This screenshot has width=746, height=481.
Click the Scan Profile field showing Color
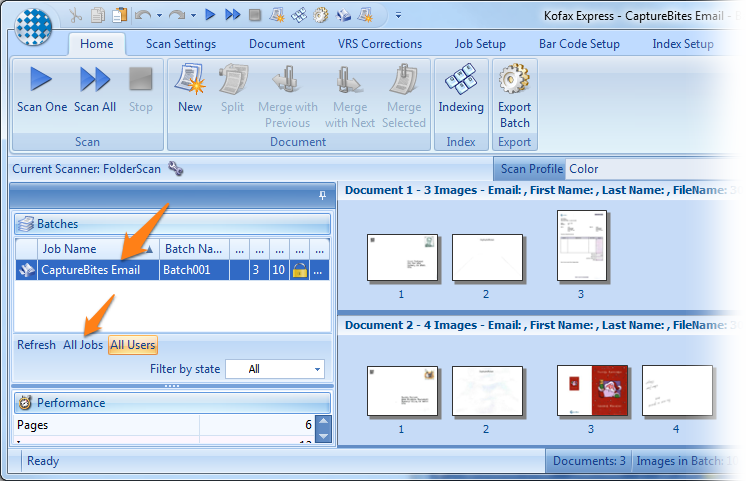tap(652, 169)
